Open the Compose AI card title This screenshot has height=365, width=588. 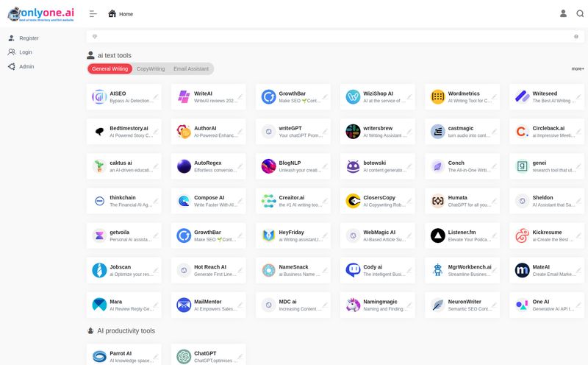[209, 197]
